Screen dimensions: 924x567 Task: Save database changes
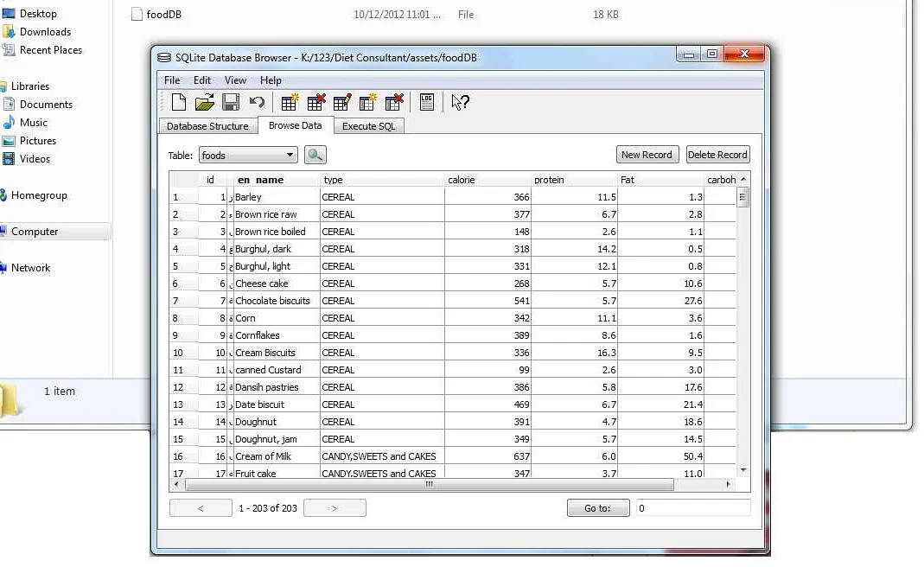point(230,102)
